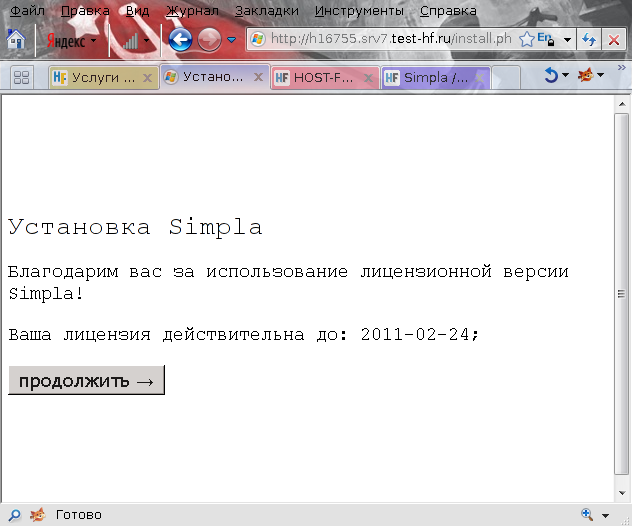Switch to the Simpla tab

430,77
